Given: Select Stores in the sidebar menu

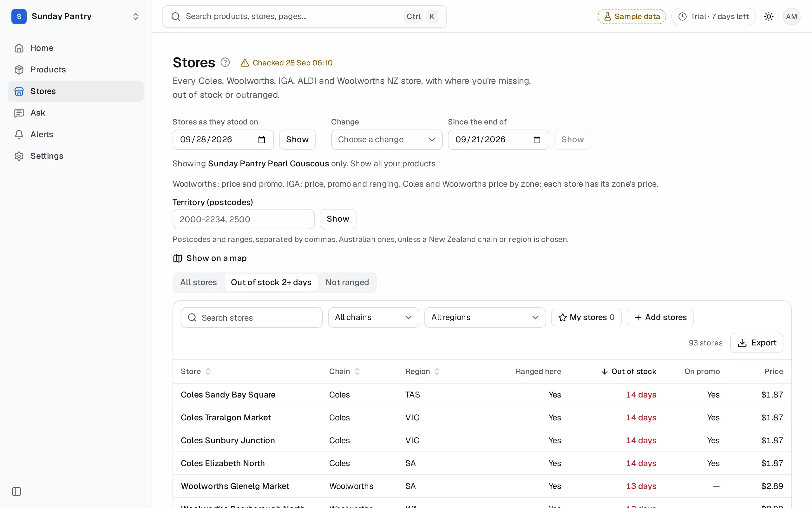Looking at the screenshot, I should click(x=75, y=91).
